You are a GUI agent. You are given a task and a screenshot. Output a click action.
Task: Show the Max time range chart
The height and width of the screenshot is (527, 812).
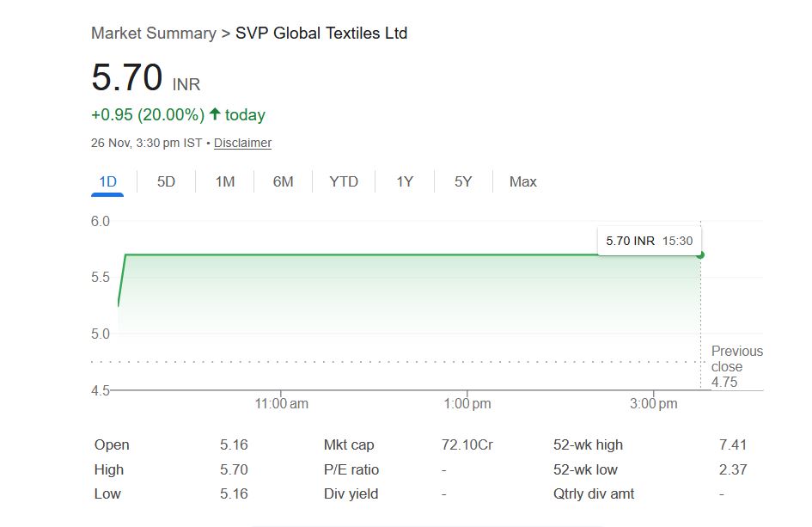coord(522,181)
